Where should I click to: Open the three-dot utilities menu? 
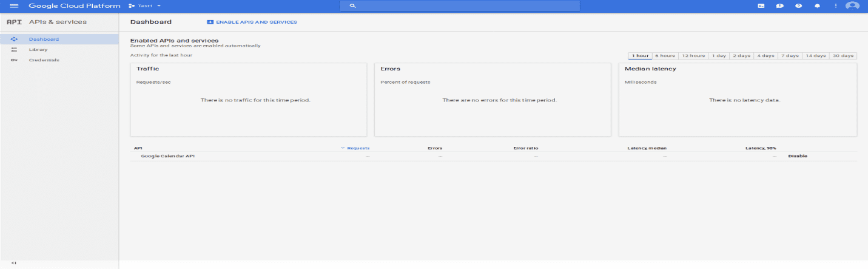coord(835,5)
